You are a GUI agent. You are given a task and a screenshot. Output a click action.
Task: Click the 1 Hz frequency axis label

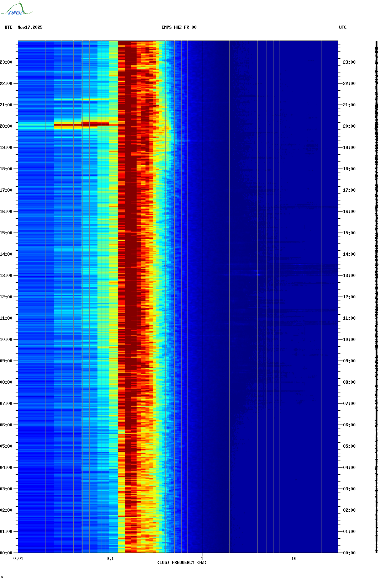click(x=202, y=559)
